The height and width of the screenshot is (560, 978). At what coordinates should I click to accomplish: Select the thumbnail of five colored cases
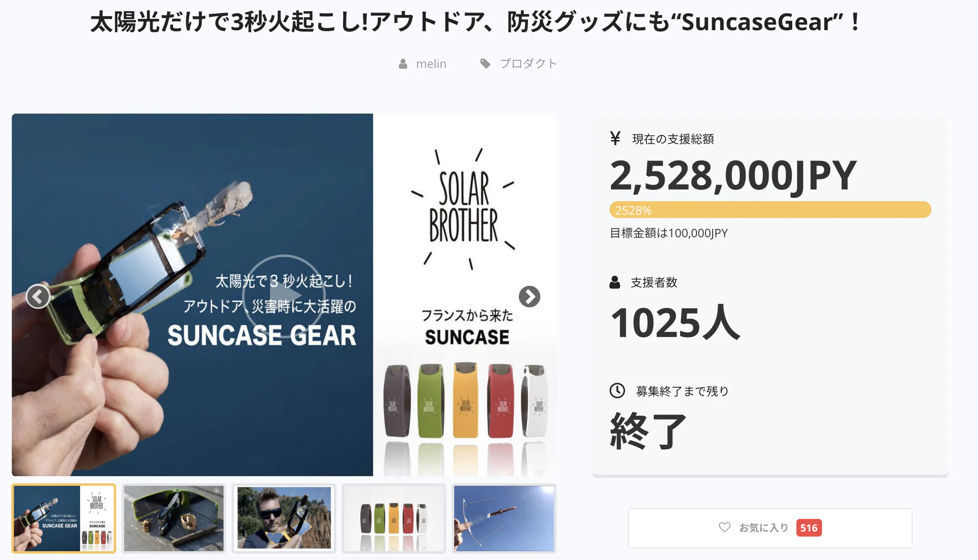click(394, 519)
